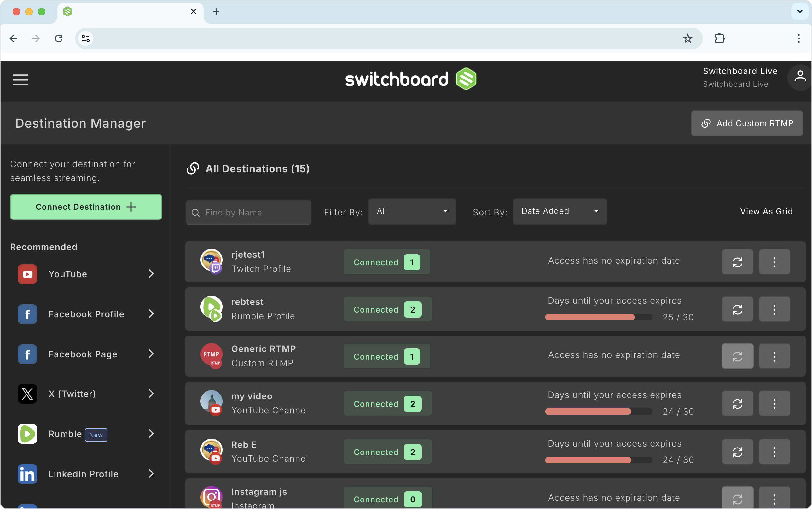Open more options for Generic RTMP

774,356
